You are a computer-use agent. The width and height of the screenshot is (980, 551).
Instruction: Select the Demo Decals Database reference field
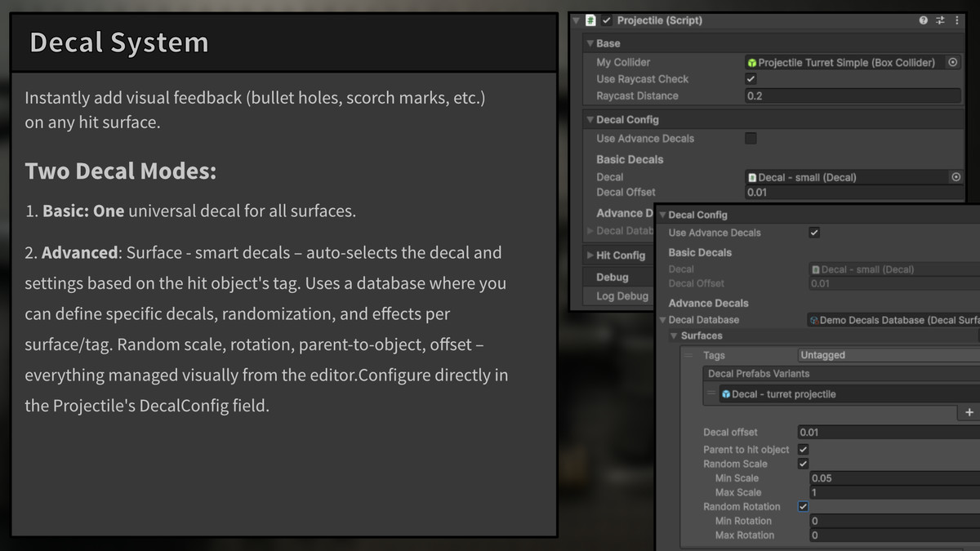pos(893,320)
